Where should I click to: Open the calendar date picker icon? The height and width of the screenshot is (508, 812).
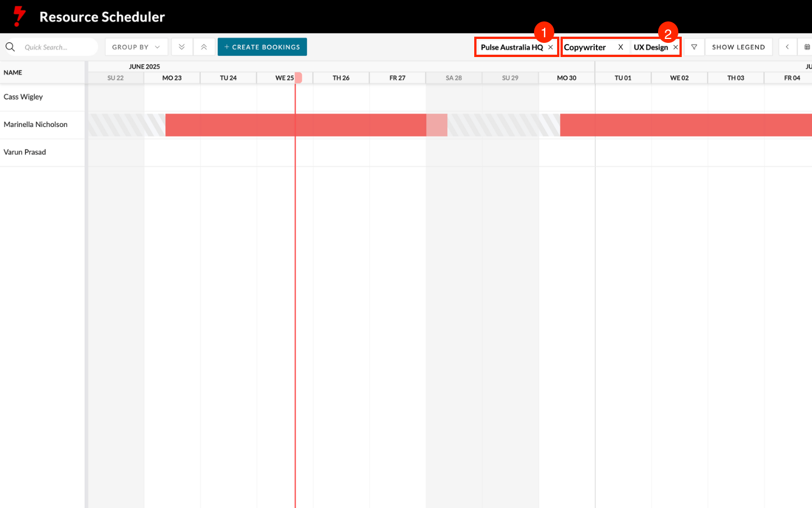pyautogui.click(x=807, y=47)
